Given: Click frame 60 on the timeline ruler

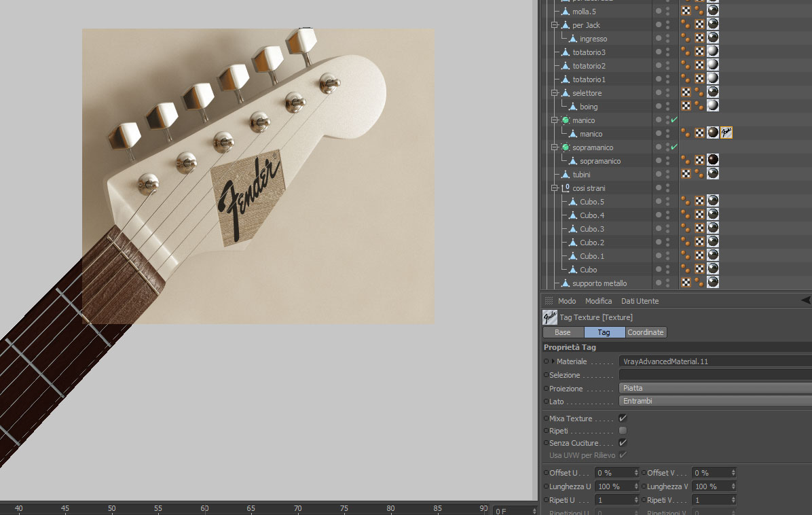Looking at the screenshot, I should click(204, 508).
